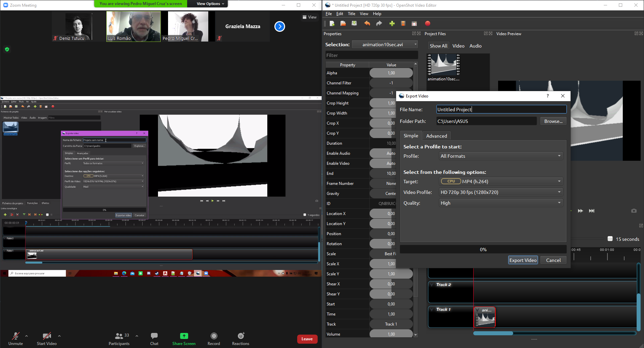Click the Folder Path field C:\Users\ASUS
The height and width of the screenshot is (348, 644).
(x=486, y=121)
